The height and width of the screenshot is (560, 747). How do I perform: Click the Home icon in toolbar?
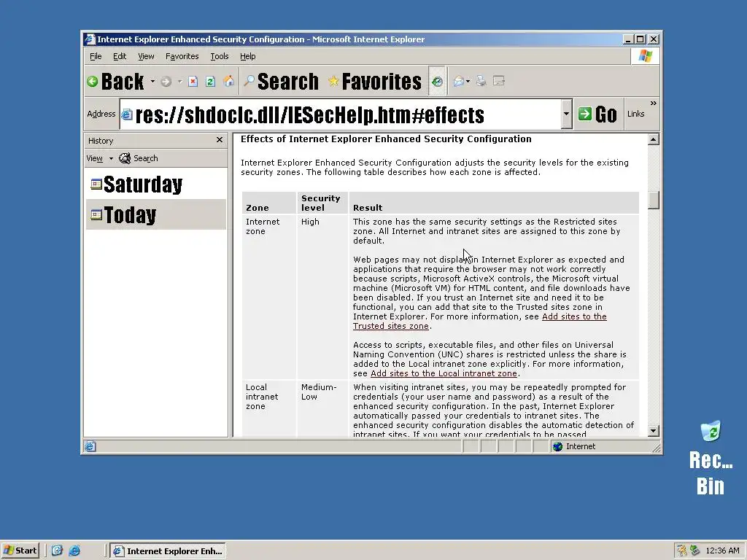(x=228, y=82)
